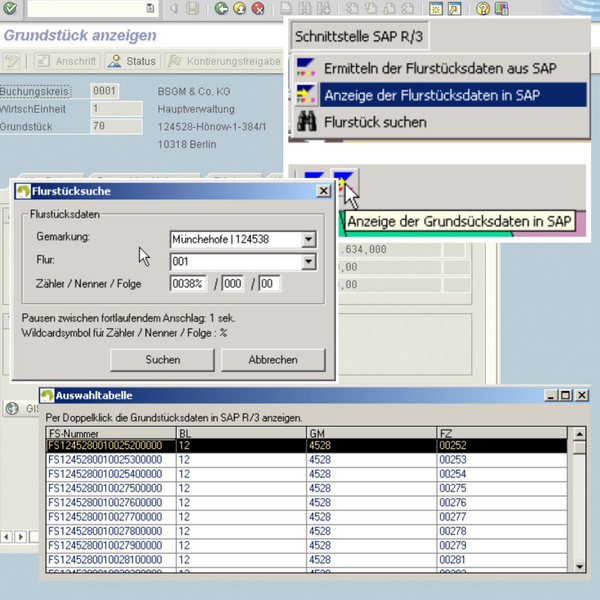Click the Zähler field with 0038%
The width and height of the screenshot is (600, 600).
tap(188, 284)
